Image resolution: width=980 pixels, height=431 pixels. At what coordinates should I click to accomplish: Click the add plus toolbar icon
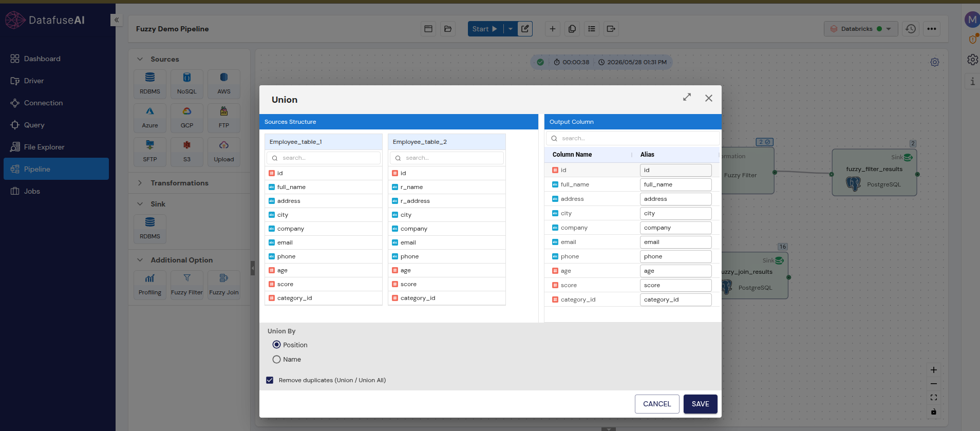(553, 29)
